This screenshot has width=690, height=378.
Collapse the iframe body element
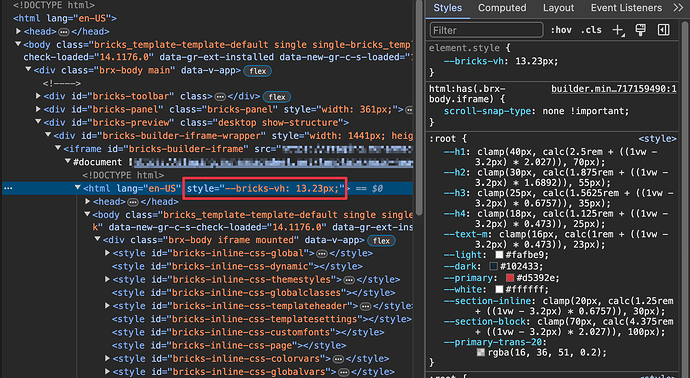point(87,214)
